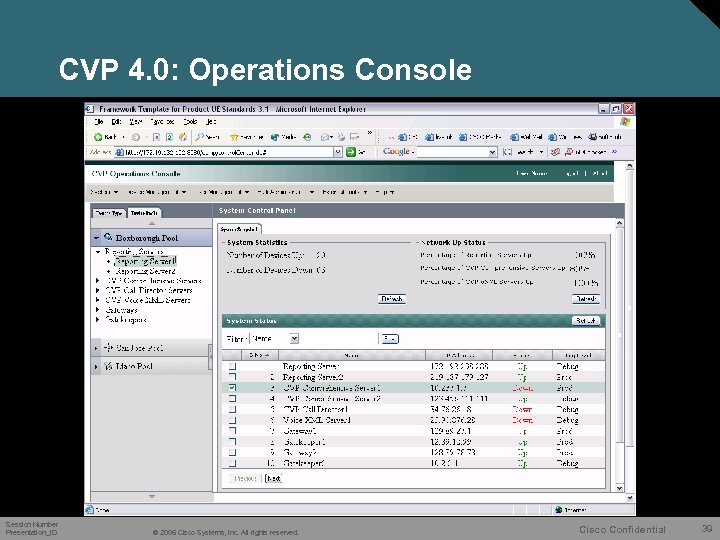Select Reporting Server1 in the tree
The height and width of the screenshot is (540, 720).
[x=145, y=261]
